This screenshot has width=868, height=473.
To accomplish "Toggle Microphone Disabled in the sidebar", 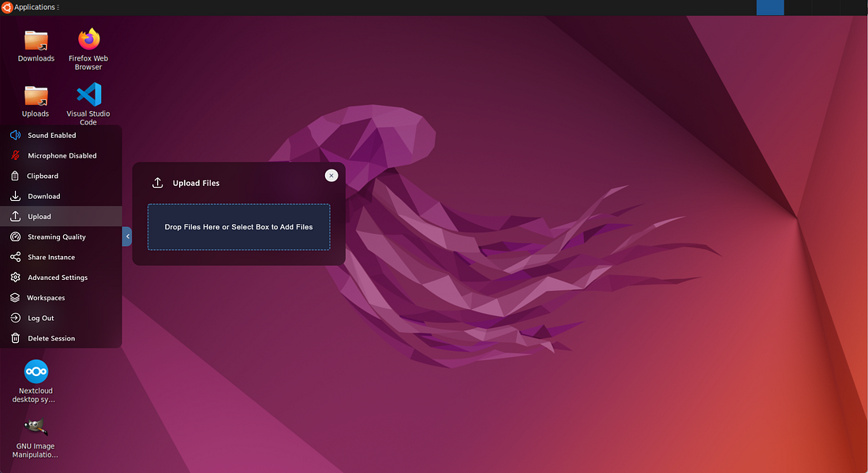I will (61, 156).
